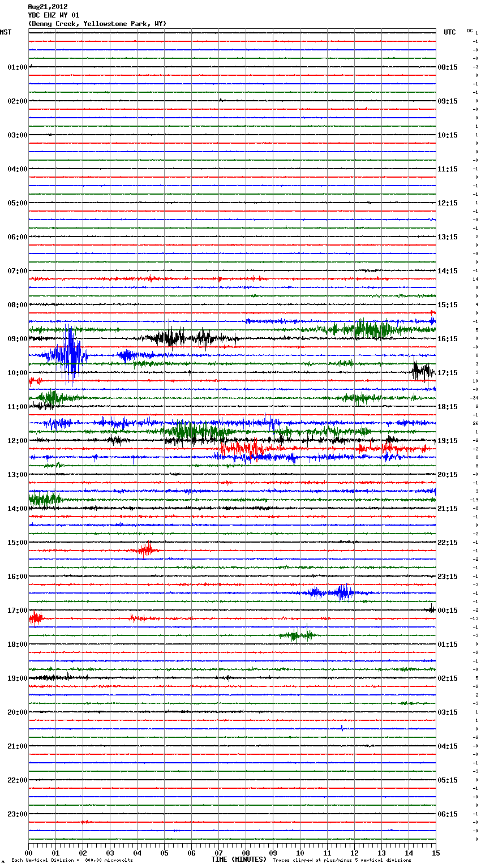
Task: Click the "-13" DC offset value
Action: tap(474, 619)
